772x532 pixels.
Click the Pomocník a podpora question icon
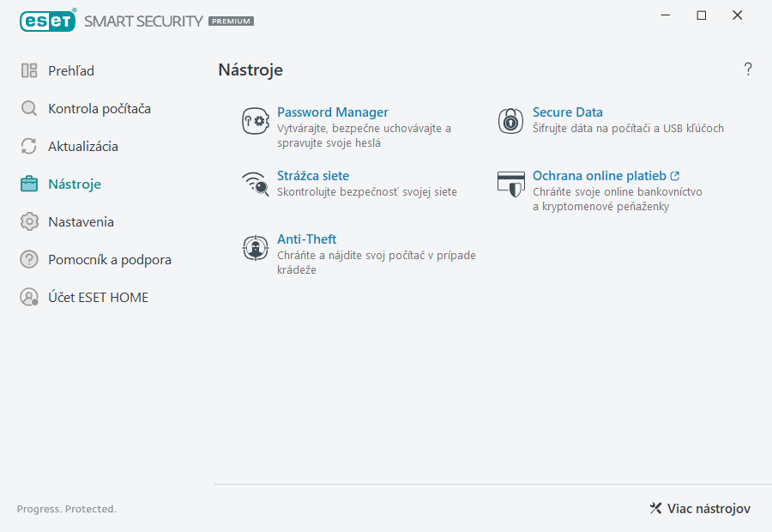pos(28,259)
